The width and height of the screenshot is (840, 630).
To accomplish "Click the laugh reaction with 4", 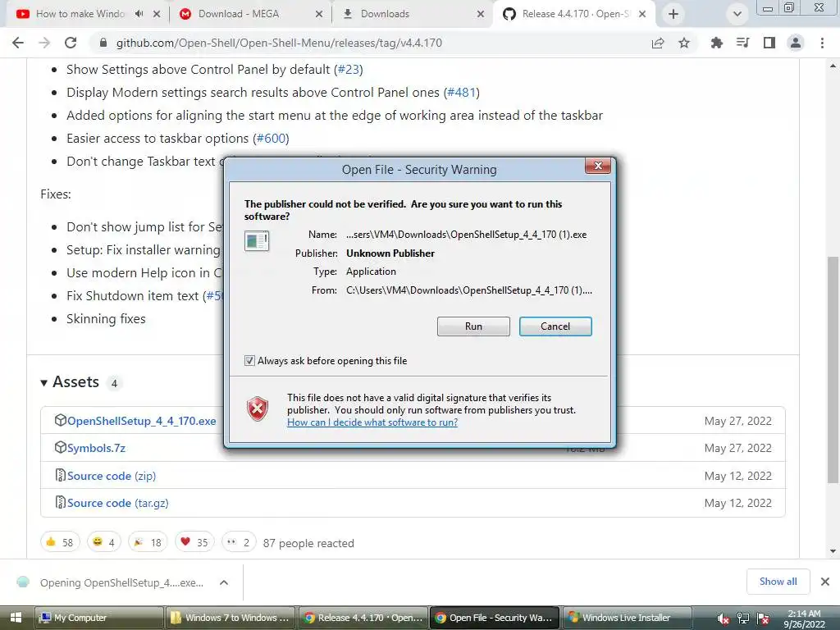I will click(104, 542).
